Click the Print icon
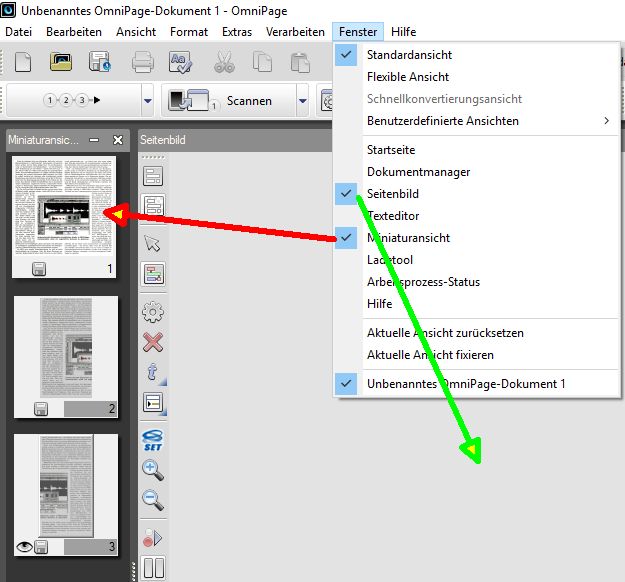 click(143, 62)
